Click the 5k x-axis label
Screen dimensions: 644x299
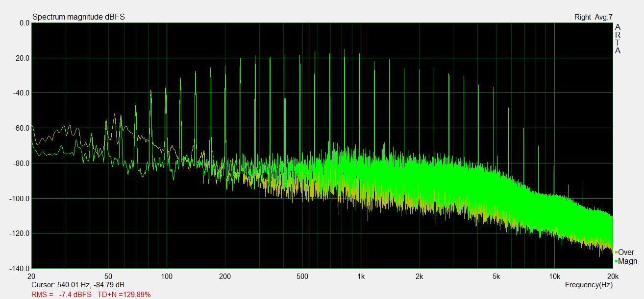(496, 276)
